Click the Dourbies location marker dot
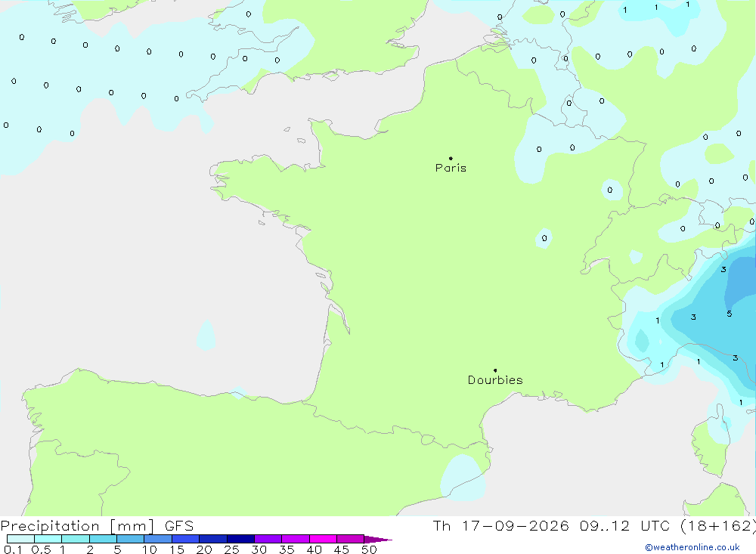 [495, 370]
